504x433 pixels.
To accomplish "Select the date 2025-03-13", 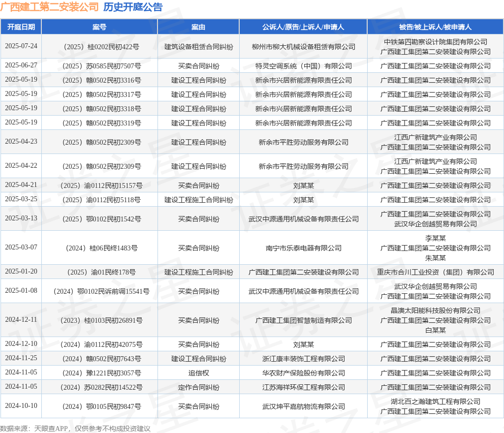I will (x=21, y=218).
